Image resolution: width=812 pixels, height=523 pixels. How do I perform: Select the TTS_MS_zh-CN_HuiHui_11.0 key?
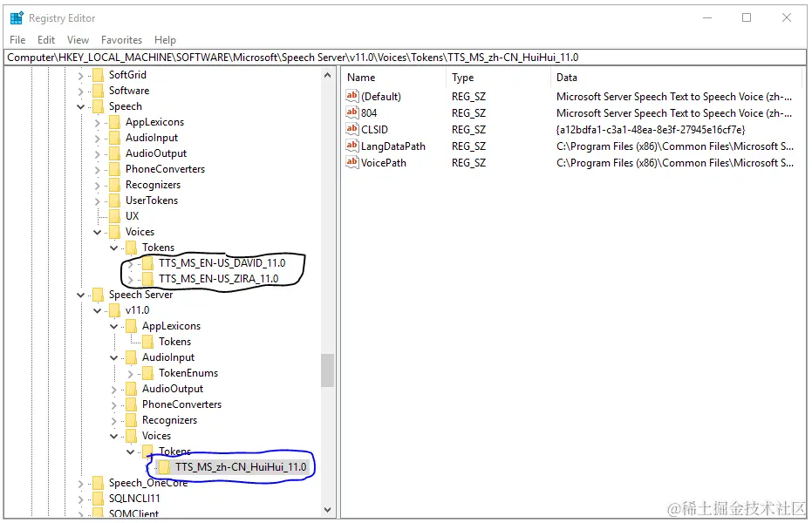(x=241, y=467)
